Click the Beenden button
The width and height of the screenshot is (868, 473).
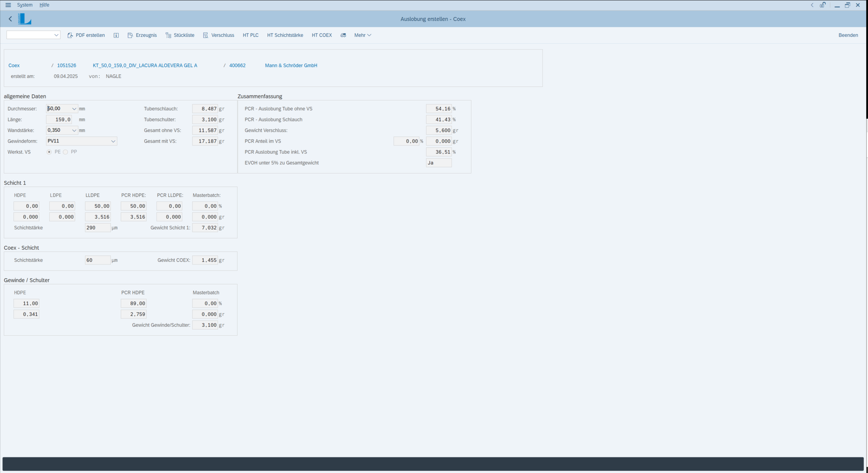pyautogui.click(x=848, y=35)
